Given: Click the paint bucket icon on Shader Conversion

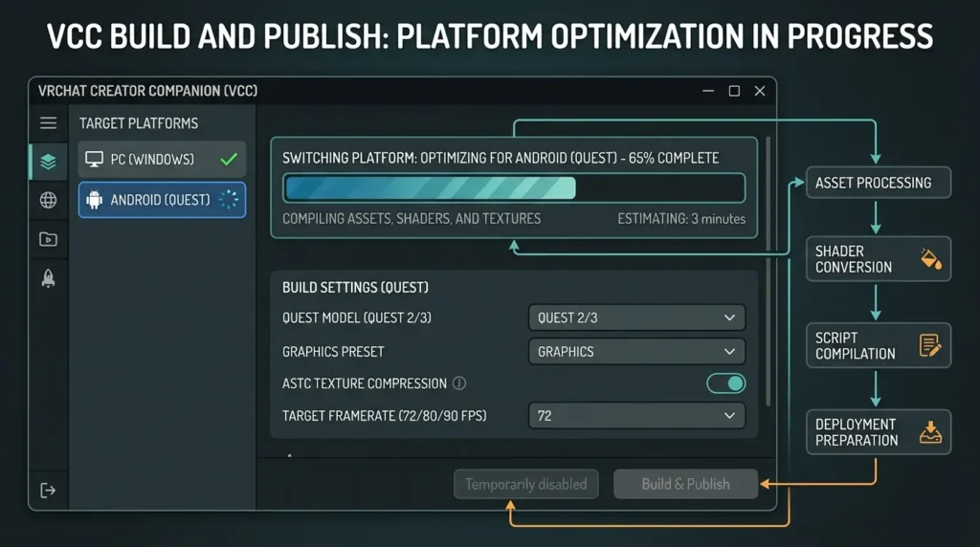Looking at the screenshot, I should [930, 258].
